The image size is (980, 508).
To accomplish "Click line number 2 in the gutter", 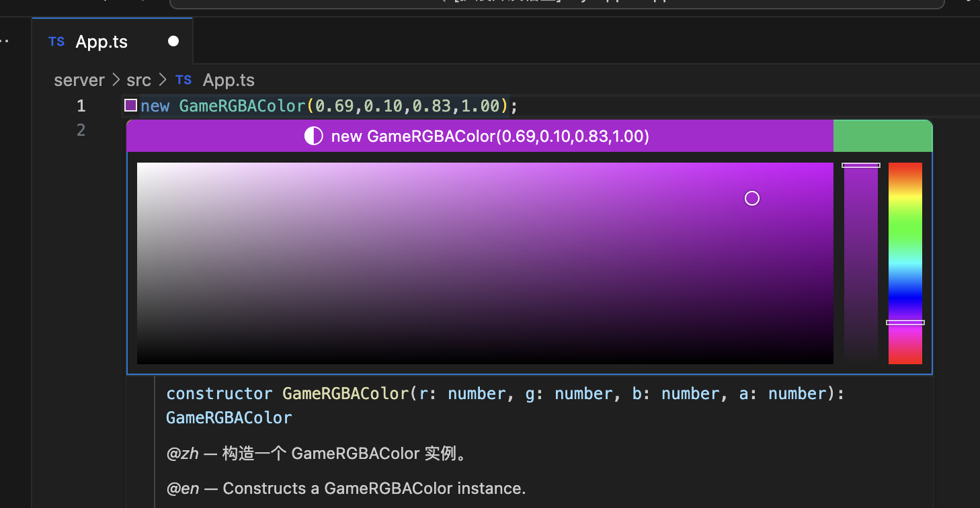I will point(81,130).
